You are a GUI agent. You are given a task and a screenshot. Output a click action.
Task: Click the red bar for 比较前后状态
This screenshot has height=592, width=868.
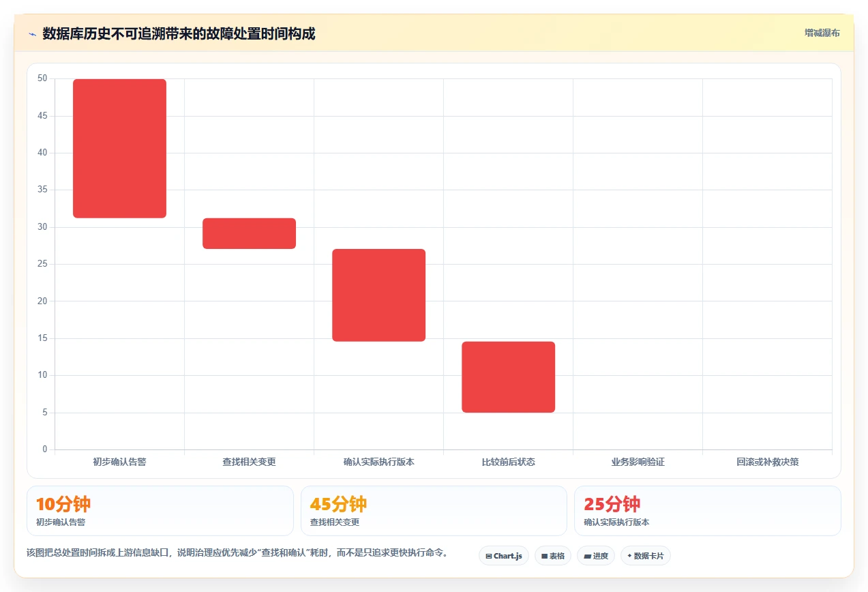(508, 377)
